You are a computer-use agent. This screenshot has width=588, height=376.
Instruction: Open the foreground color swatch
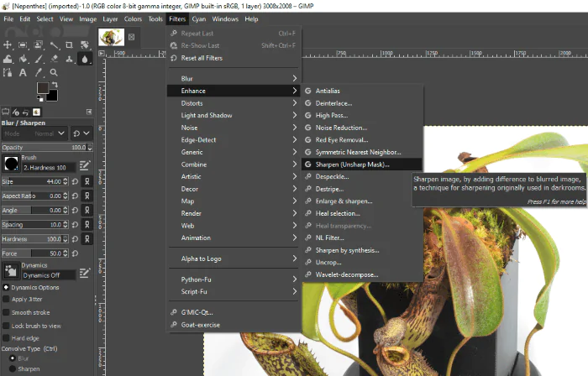pyautogui.click(x=42, y=88)
